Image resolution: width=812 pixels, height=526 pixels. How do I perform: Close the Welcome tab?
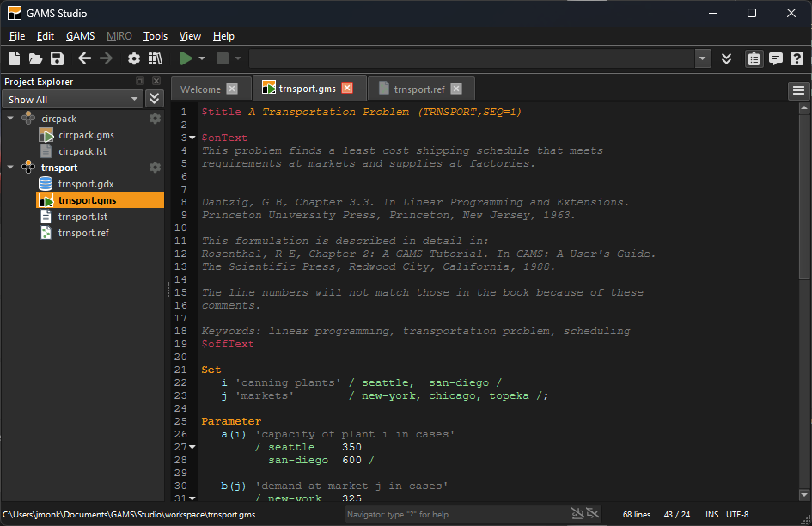coord(231,89)
